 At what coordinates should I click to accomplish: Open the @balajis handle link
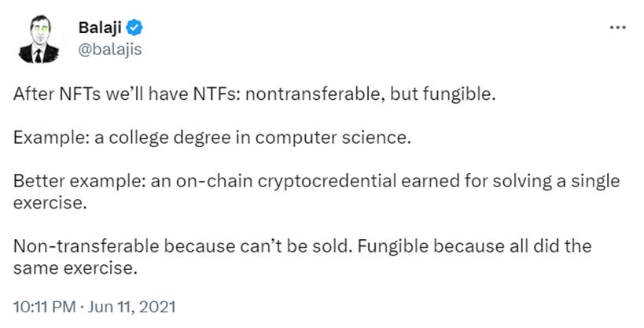109,50
